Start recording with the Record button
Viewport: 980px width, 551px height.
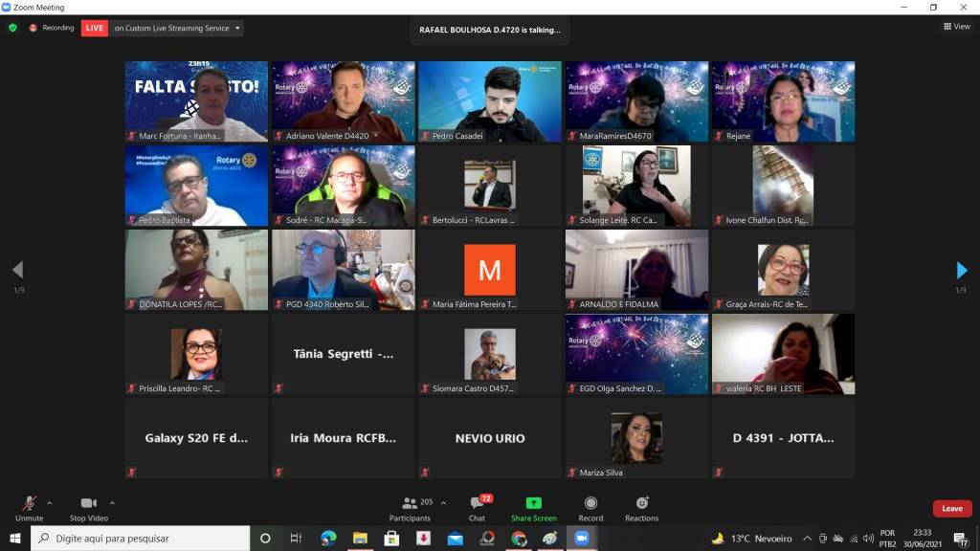[x=590, y=504]
